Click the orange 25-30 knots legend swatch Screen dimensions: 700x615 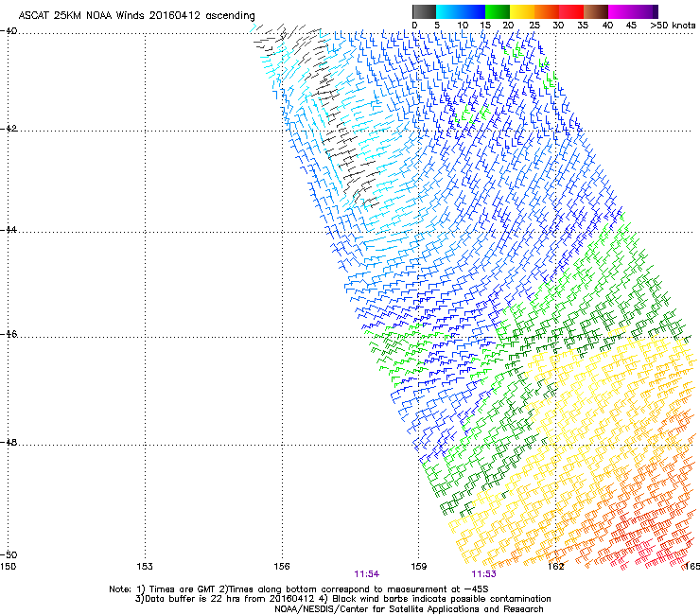tap(547, 12)
